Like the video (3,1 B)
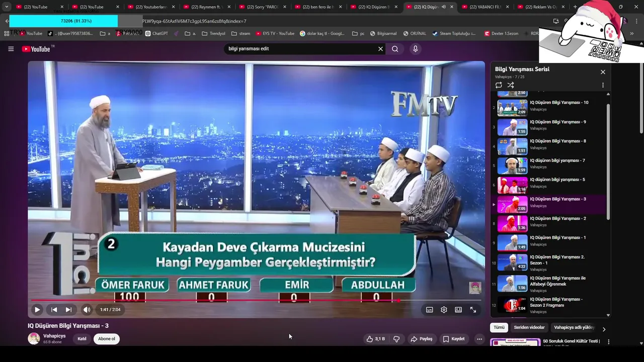 [376, 339]
